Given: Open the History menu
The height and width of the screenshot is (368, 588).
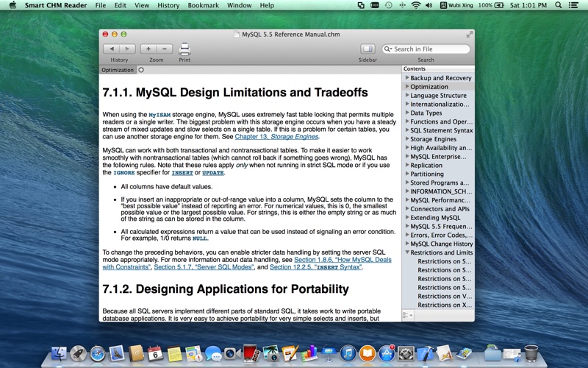Looking at the screenshot, I should coord(168,5).
